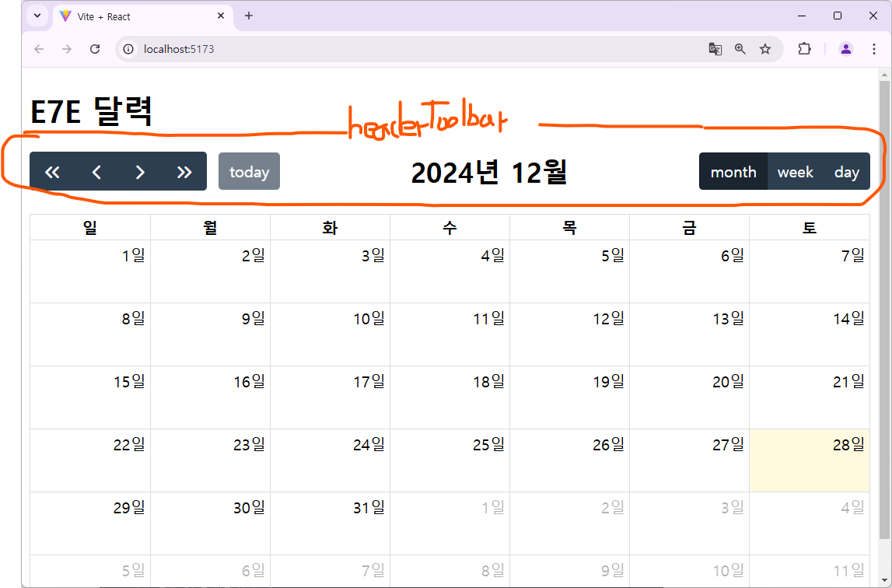892x588 pixels.
Task: Click the 수 column header
Action: tap(450, 228)
